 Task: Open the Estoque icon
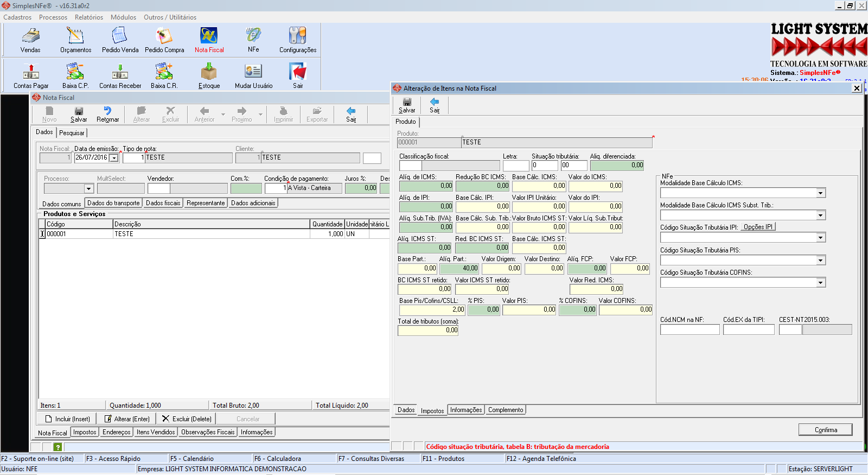209,76
